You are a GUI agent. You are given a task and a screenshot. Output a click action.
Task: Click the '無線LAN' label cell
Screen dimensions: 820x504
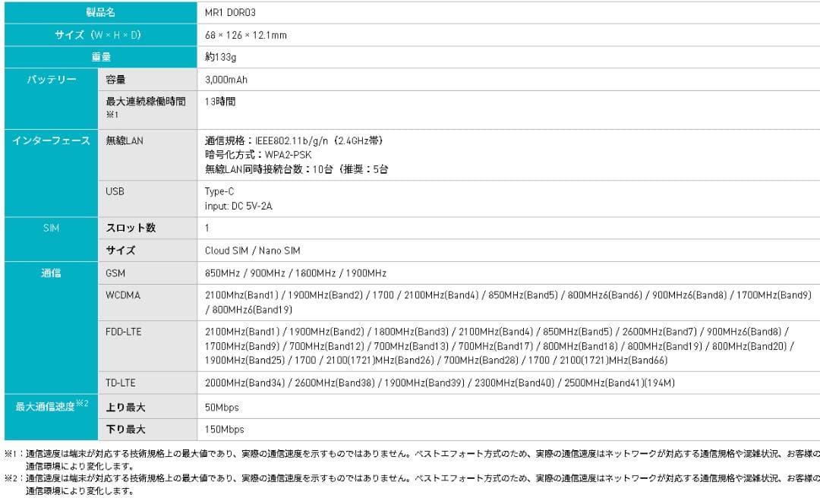coord(147,154)
